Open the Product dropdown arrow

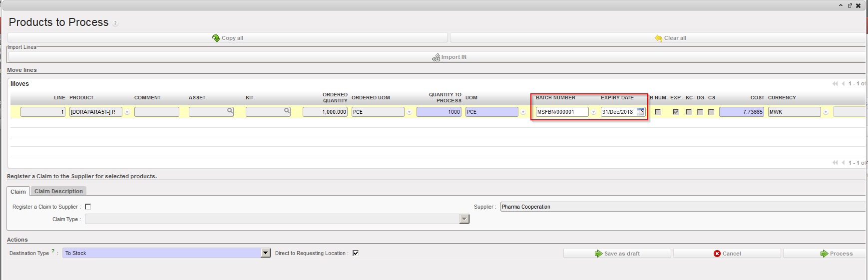127,112
